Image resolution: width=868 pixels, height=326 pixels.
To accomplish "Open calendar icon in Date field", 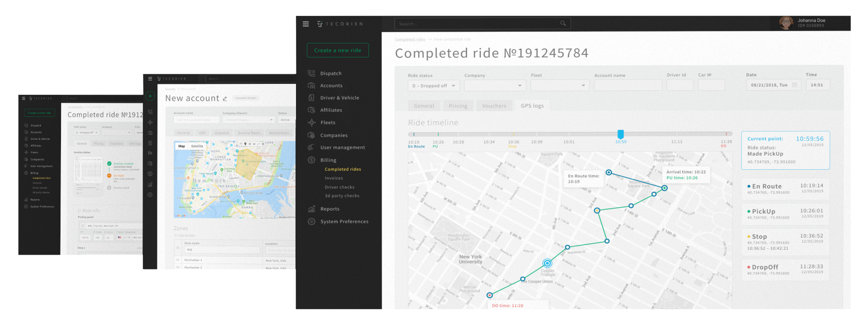I will [794, 85].
